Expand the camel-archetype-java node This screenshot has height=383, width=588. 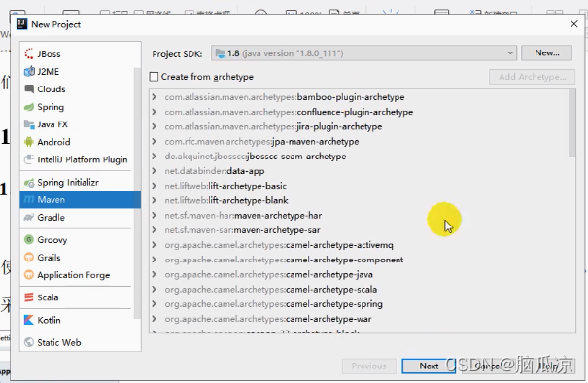154,274
